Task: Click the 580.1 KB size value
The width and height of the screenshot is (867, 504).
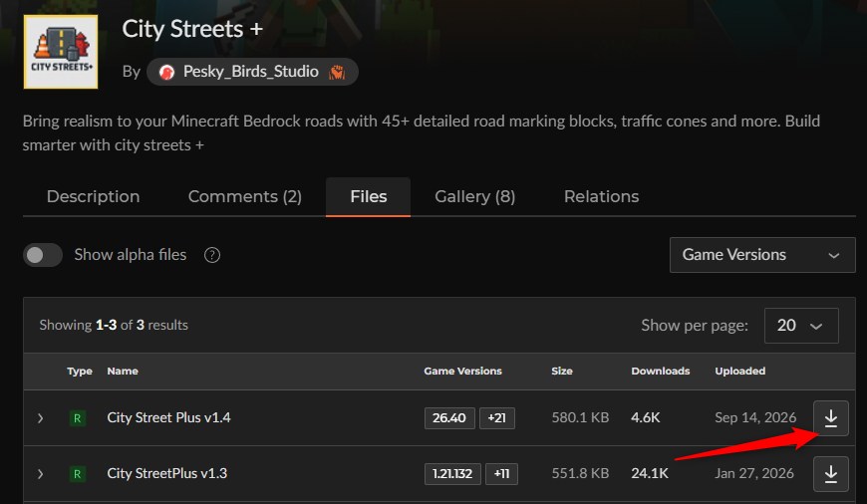Action: pos(580,417)
